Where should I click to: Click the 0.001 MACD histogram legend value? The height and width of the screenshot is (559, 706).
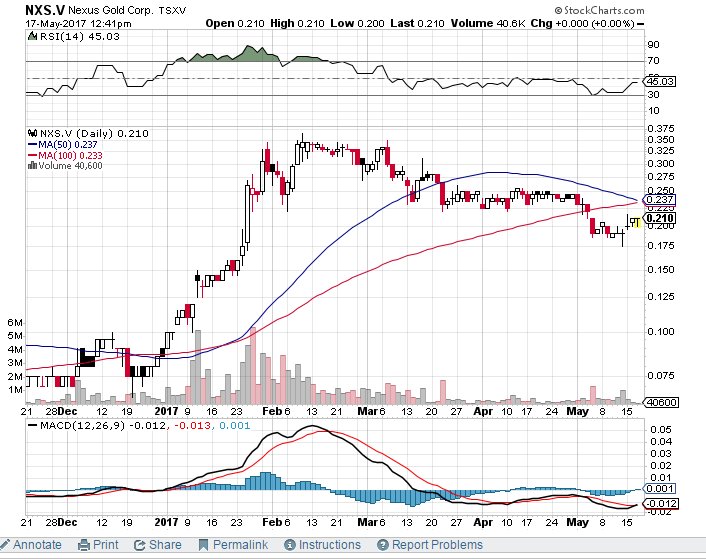235,425
